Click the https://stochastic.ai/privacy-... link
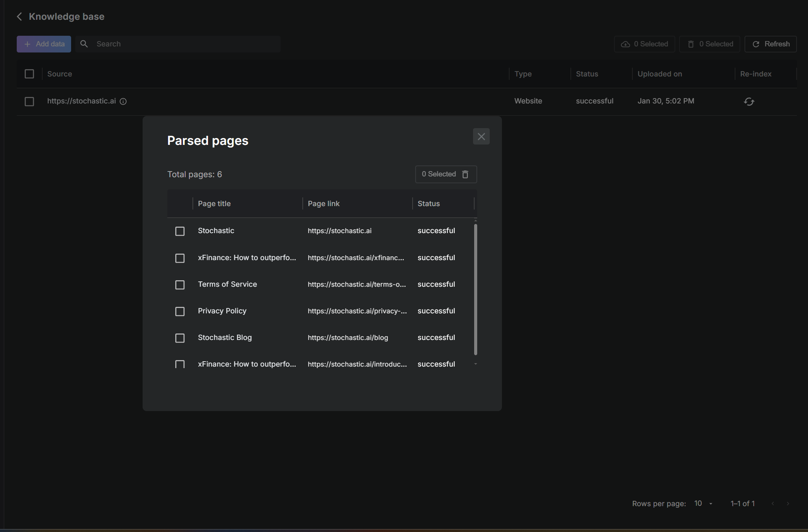Viewport: 808px width, 532px height. click(x=357, y=311)
